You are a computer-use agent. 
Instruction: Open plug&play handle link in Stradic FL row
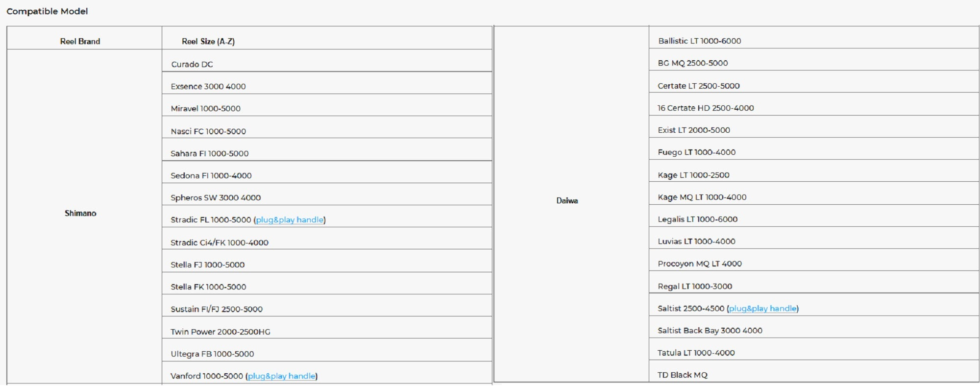tap(290, 220)
